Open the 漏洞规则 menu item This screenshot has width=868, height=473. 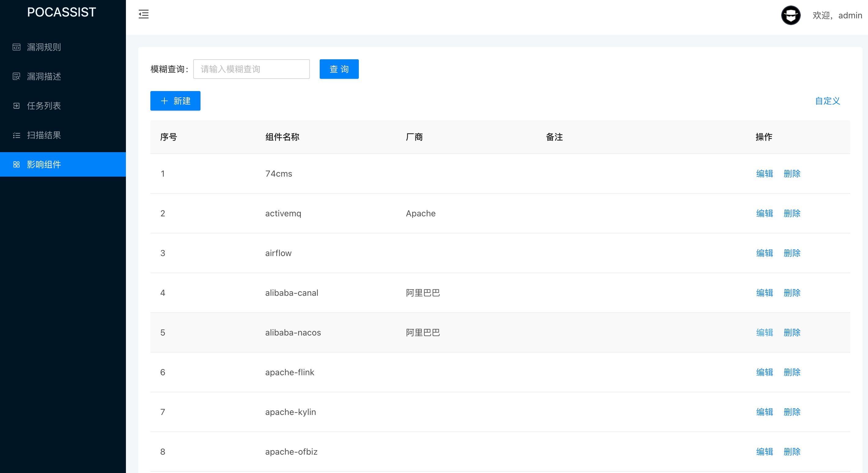44,47
